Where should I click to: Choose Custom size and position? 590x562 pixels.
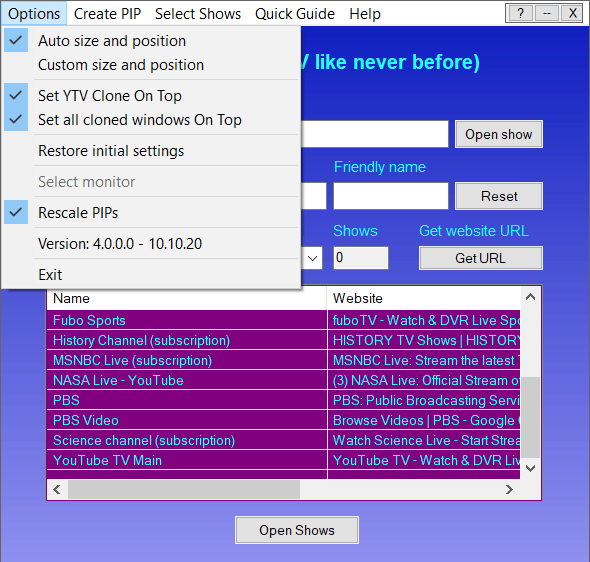point(151,65)
